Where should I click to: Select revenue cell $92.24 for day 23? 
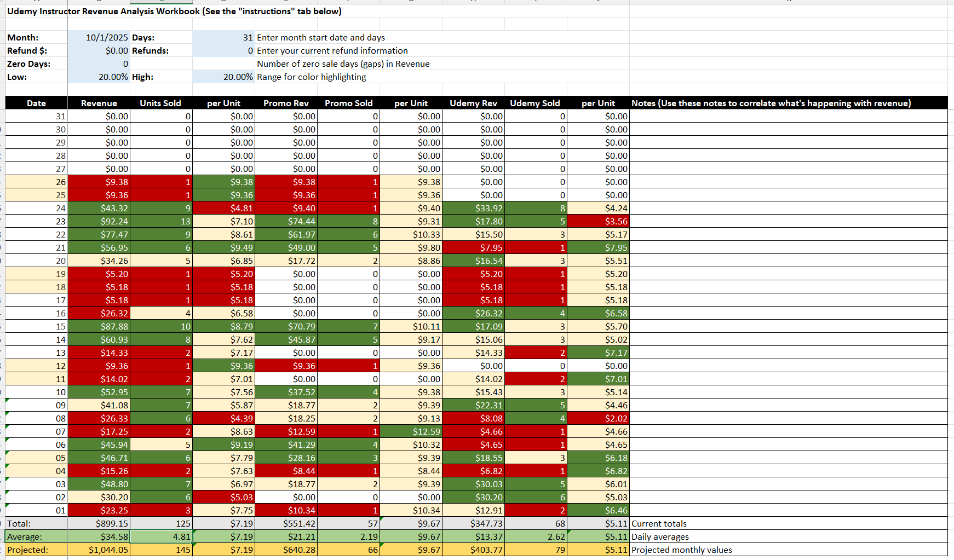(x=99, y=221)
